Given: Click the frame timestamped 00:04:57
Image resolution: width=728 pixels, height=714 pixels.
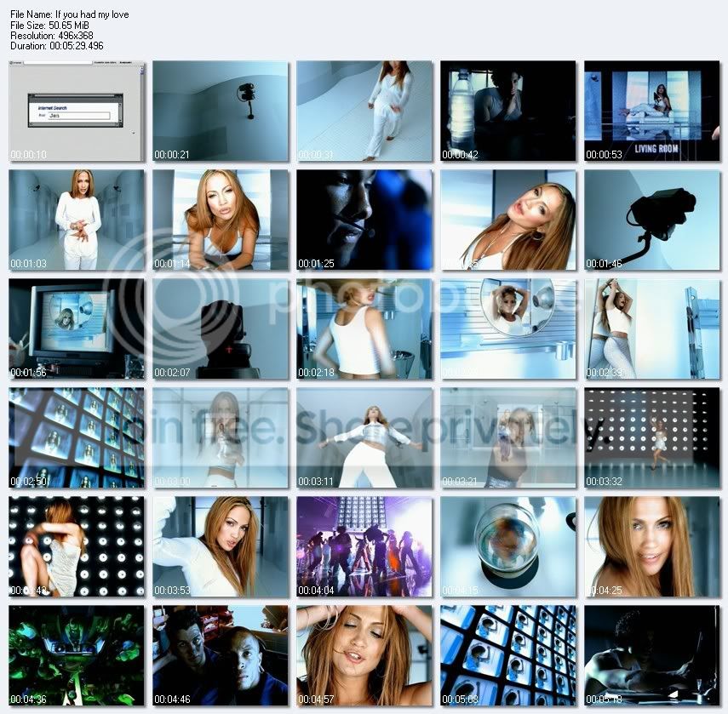Looking at the screenshot, I should [364, 655].
